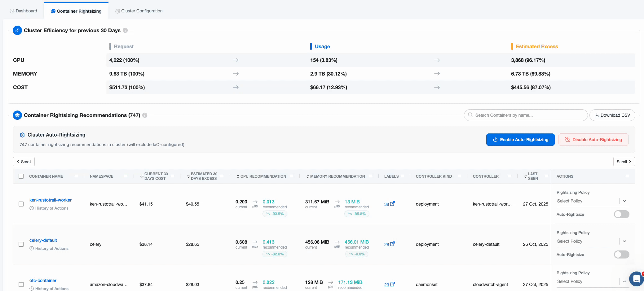Enable the Auto-Rightsize toggle for ken-rustotrail-worker
The image size is (644, 291).
[621, 214]
